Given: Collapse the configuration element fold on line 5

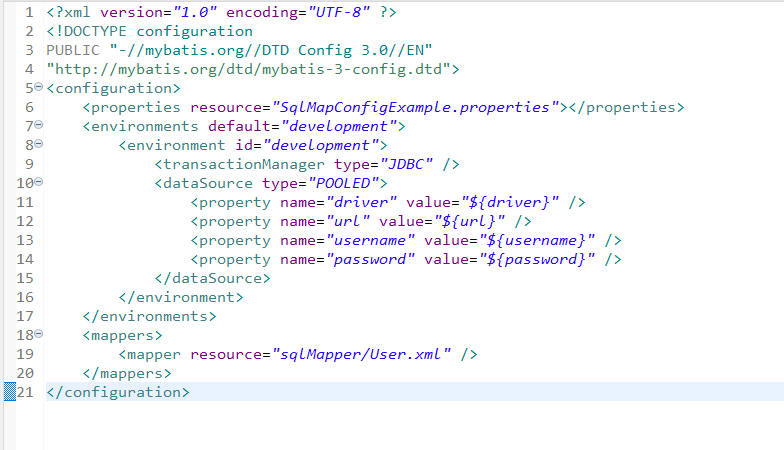Looking at the screenshot, I should pyautogui.click(x=38, y=87).
